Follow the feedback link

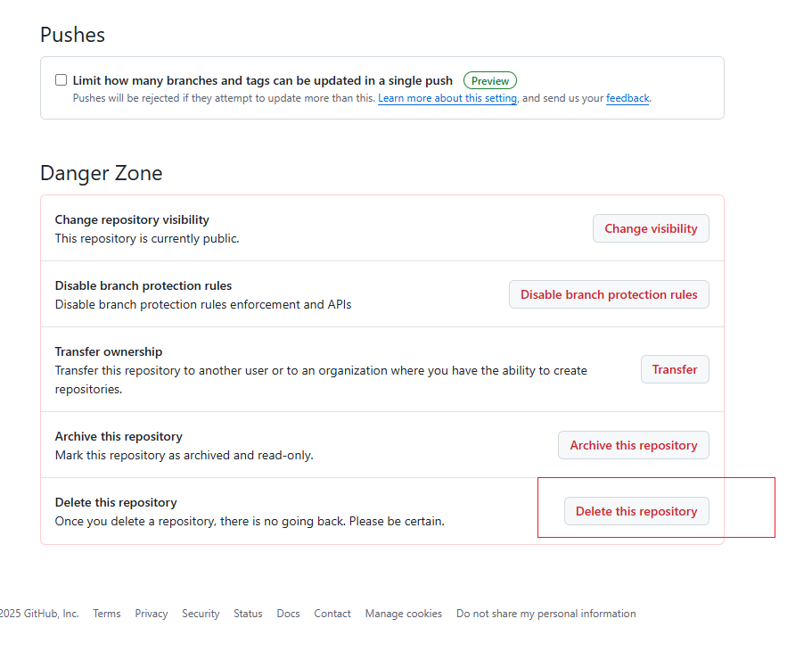coord(627,98)
